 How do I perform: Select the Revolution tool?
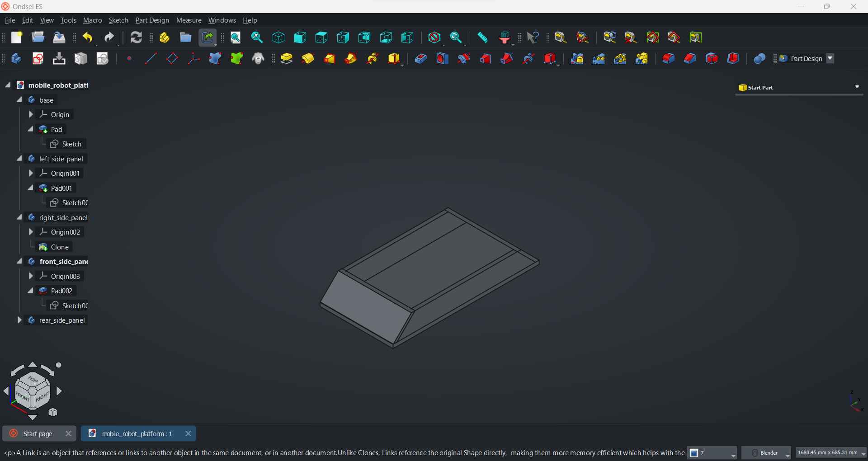point(308,59)
